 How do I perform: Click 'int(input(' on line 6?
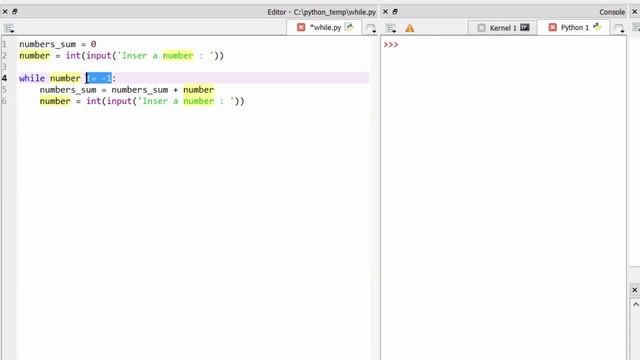click(x=111, y=101)
